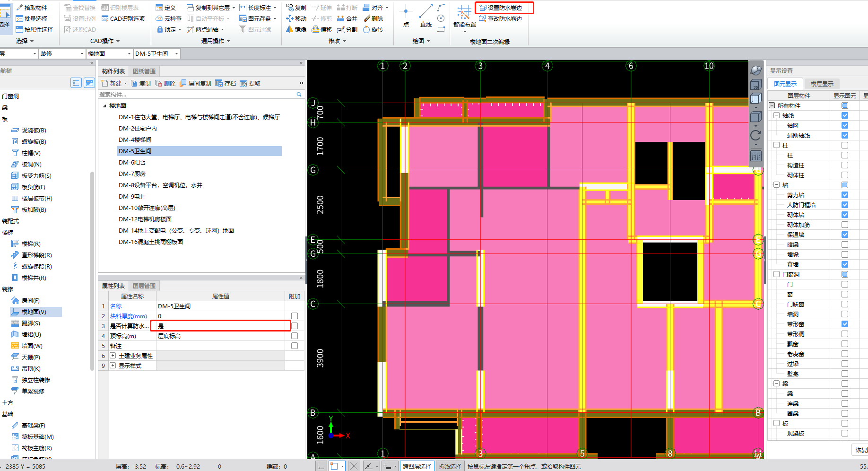Click the 云检查 tool
Image resolution: width=868 pixels, height=471 pixels.
click(x=169, y=18)
